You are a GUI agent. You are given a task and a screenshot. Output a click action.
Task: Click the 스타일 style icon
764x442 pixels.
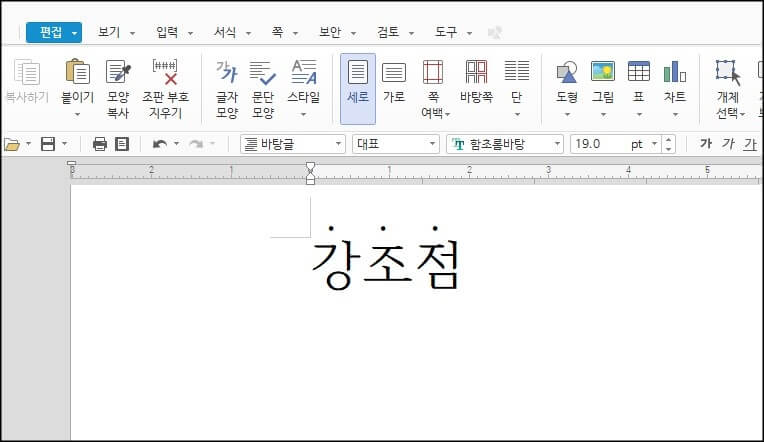304,72
